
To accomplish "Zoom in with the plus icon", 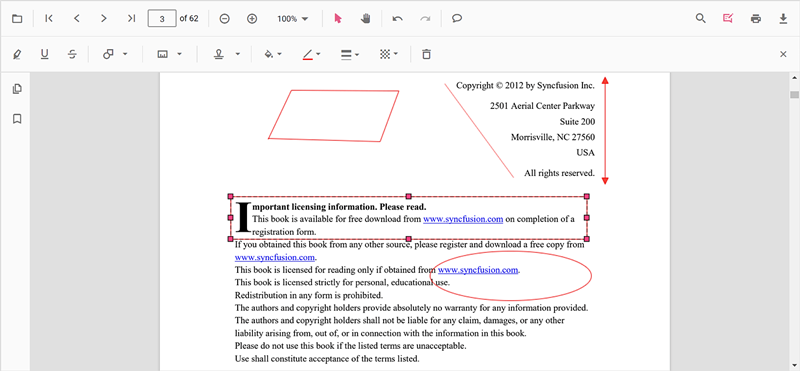I will [252, 19].
